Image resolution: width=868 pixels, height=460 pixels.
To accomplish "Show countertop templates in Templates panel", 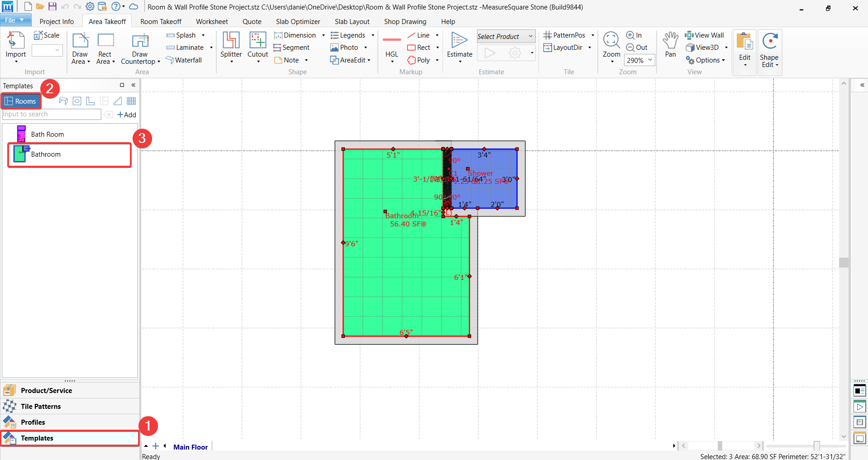I will coord(63,101).
